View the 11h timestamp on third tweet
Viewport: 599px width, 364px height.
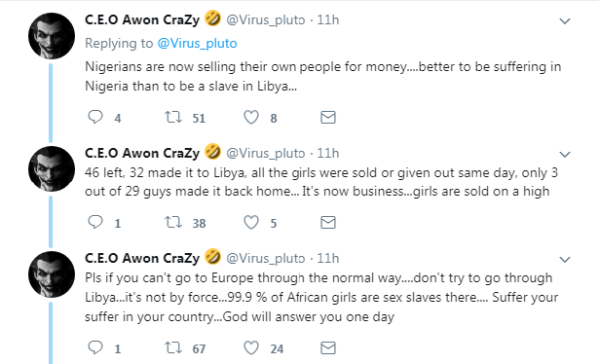[328, 258]
